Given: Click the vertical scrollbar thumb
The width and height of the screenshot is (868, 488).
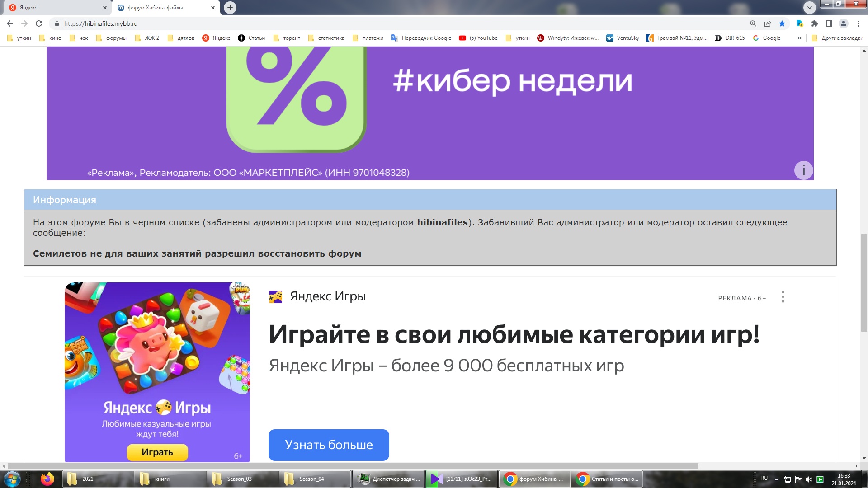Looking at the screenshot, I should (x=864, y=283).
